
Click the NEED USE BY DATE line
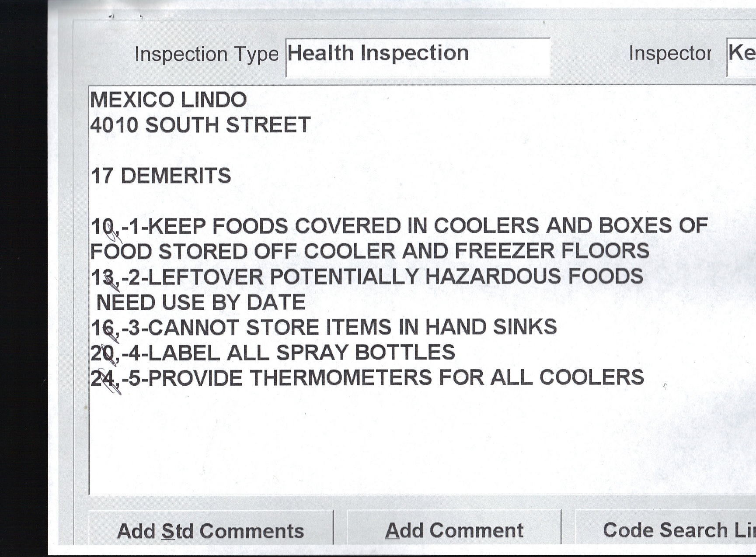201,302
